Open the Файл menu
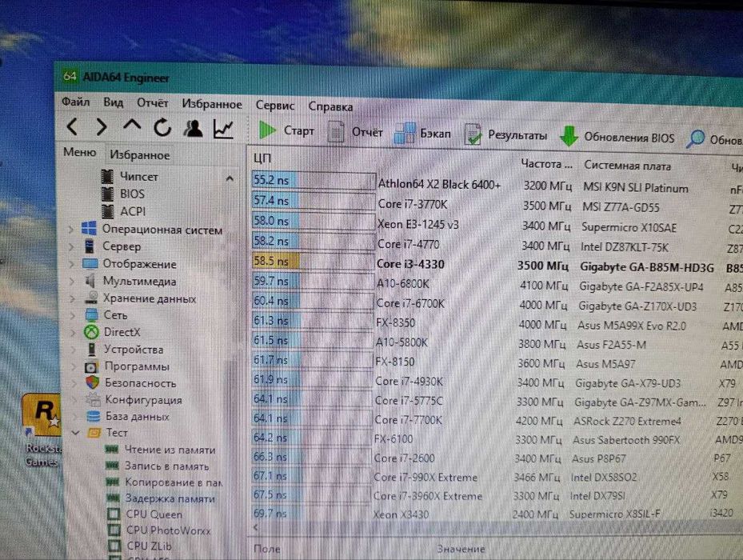 76,102
